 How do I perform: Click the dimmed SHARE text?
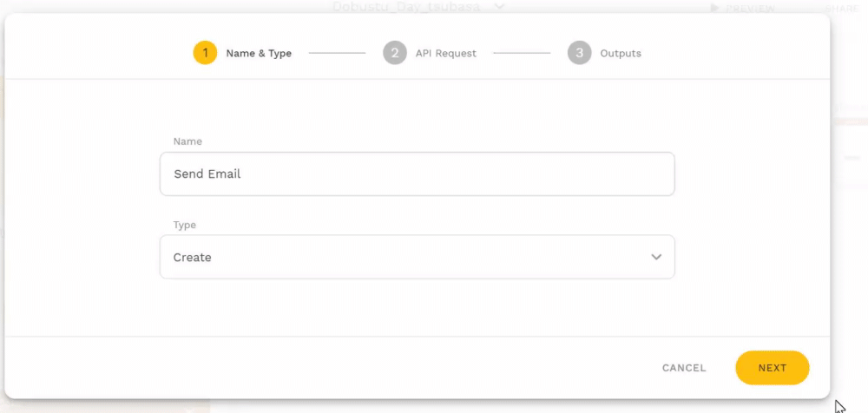(x=842, y=8)
